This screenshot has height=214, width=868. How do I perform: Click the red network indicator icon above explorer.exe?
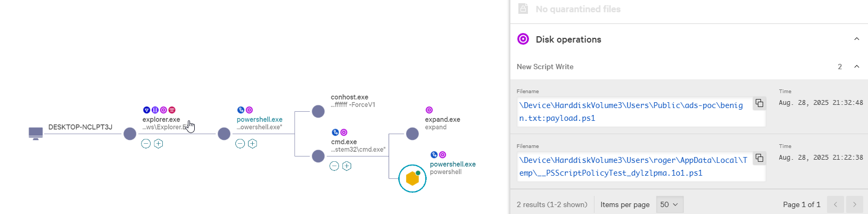172,110
